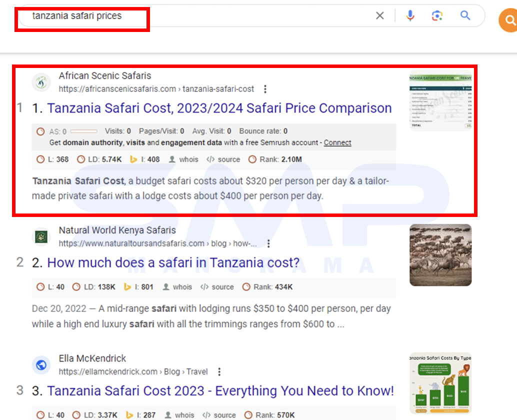This screenshot has height=420, width=517.
Task: Click Bing index I: 287 icon
Action: click(x=129, y=415)
